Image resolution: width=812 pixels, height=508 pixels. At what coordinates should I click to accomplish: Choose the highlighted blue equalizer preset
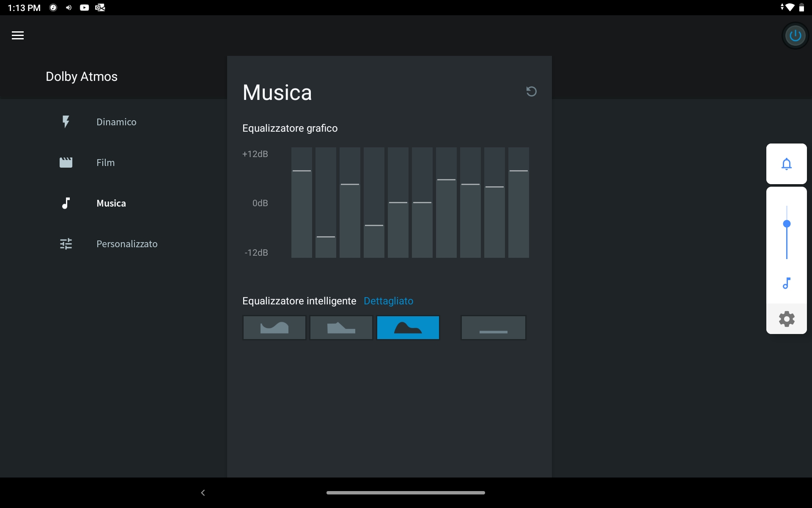408,328
